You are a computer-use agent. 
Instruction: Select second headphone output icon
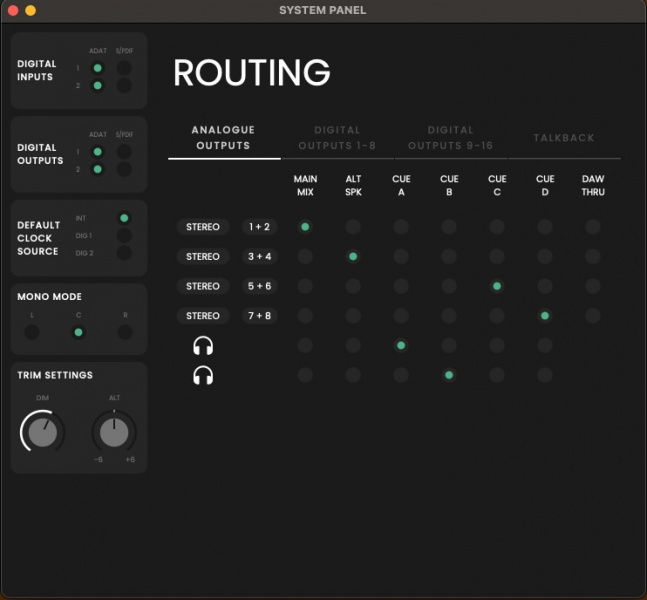point(203,375)
